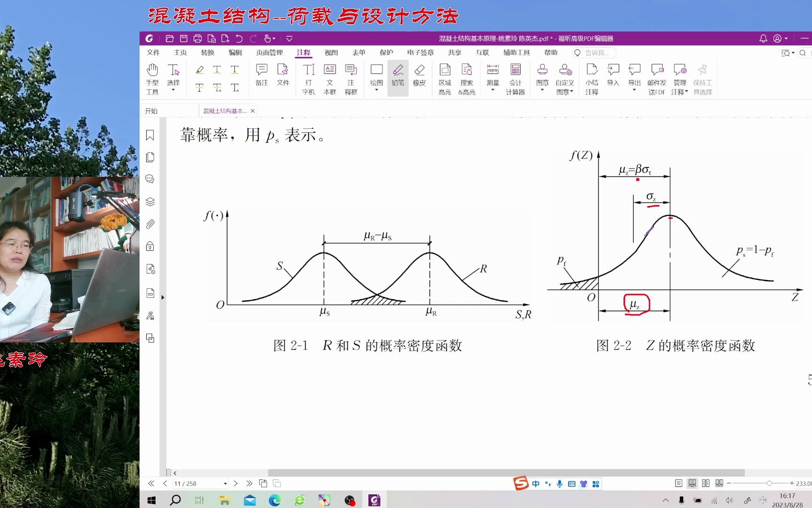
Task: Select the Replace text markup tool
Action: (x=217, y=87)
